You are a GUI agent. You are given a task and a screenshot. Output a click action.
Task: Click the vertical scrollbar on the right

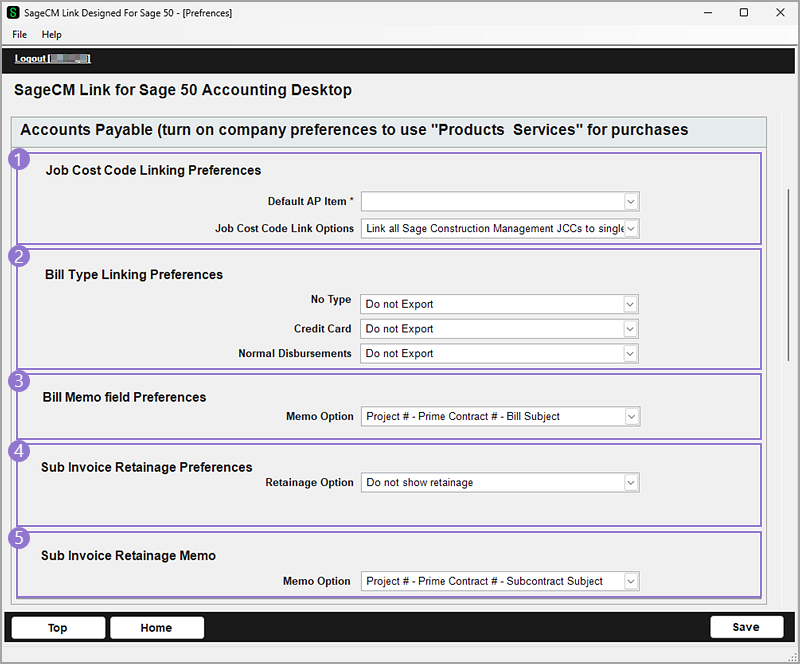(788, 275)
